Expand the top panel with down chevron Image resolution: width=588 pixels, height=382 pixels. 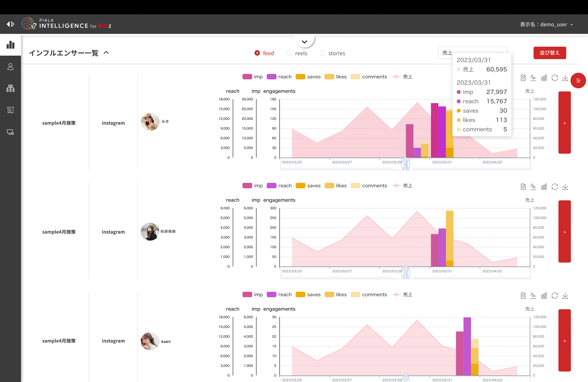[x=304, y=42]
